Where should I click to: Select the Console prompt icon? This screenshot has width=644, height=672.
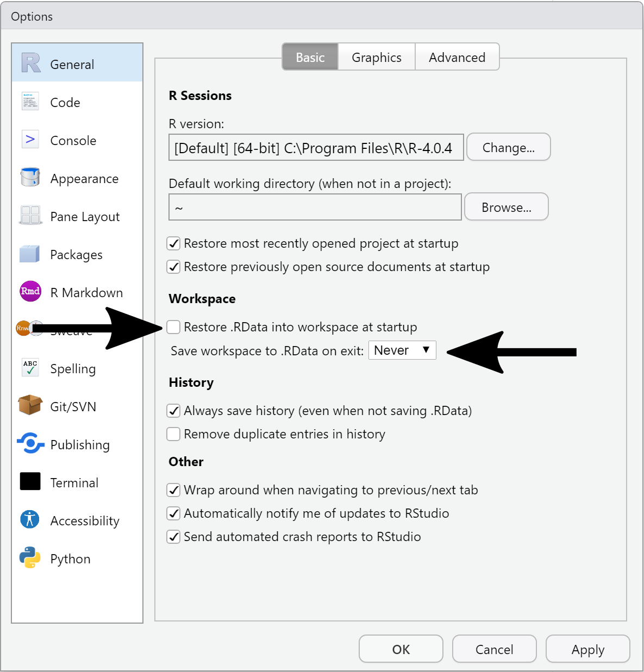pyautogui.click(x=30, y=140)
